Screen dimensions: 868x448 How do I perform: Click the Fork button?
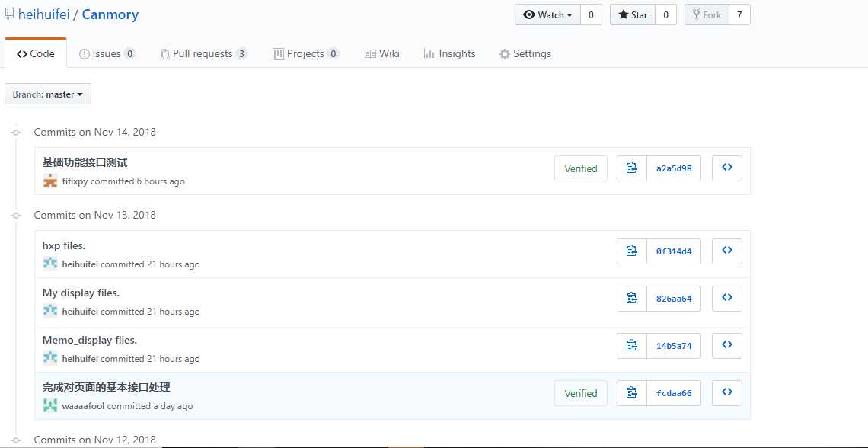click(707, 15)
